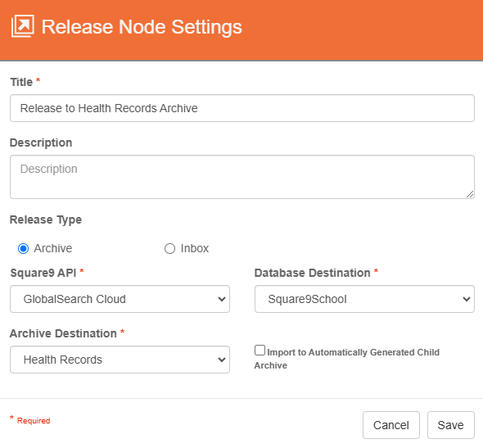Enable Import to Automatically Generated Child Archive

pyautogui.click(x=260, y=351)
